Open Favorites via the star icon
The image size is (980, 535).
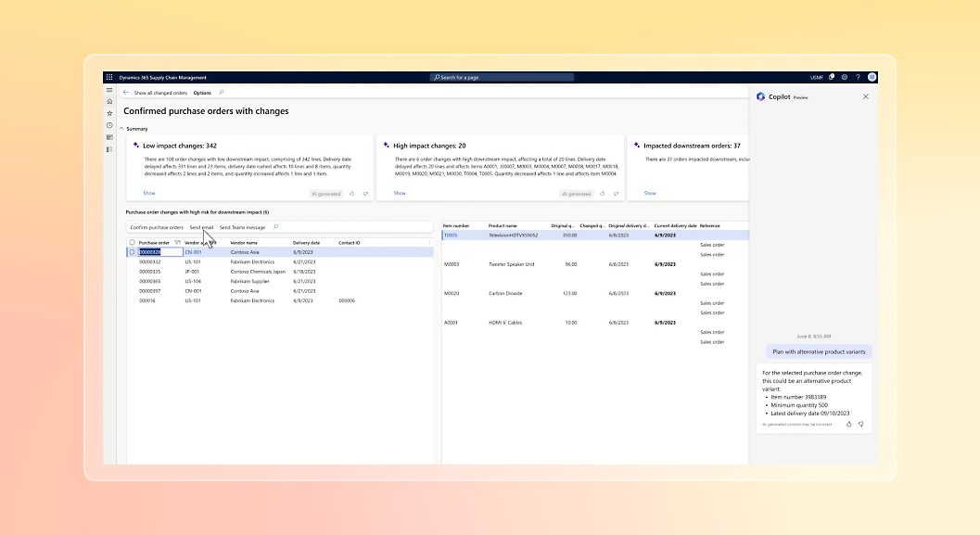tap(109, 113)
